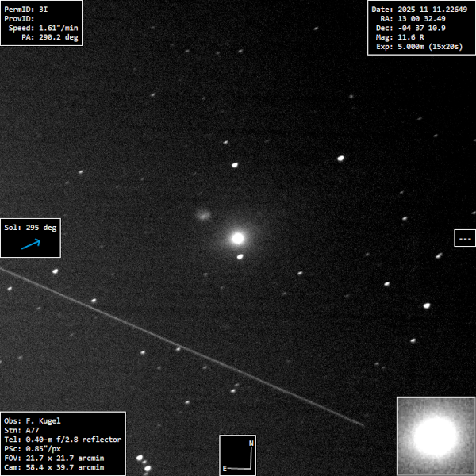Image resolution: width=476 pixels, height=476 pixels.
Task: Click the Sol: 295 deg label
Action: pos(30,228)
